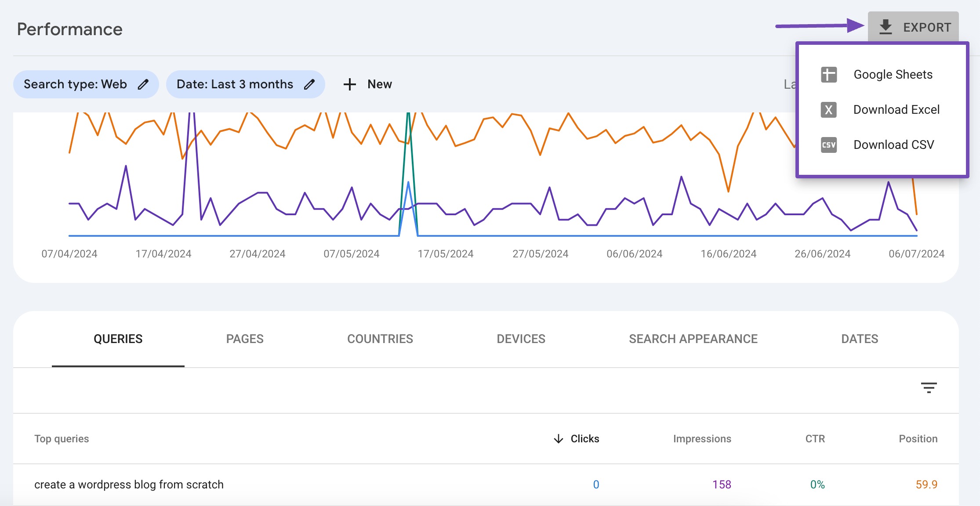Click pencil icon on Date chip
The width and height of the screenshot is (980, 506).
309,84
